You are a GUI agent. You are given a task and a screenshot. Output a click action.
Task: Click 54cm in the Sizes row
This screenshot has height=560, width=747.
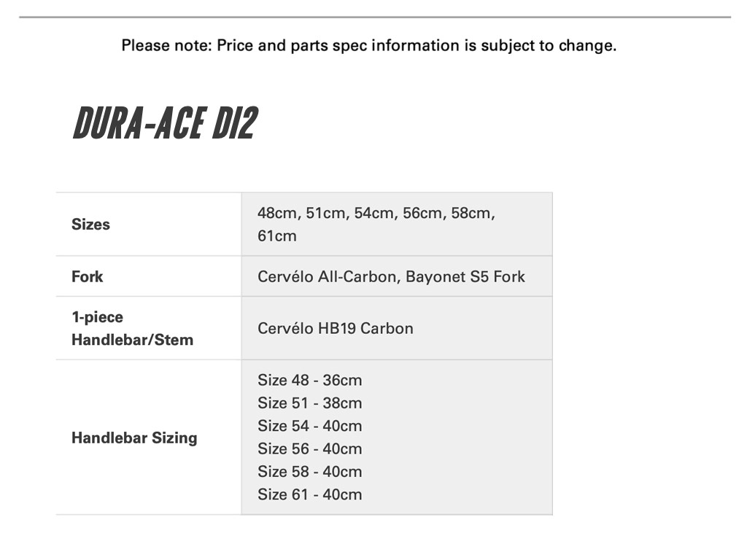(x=375, y=214)
